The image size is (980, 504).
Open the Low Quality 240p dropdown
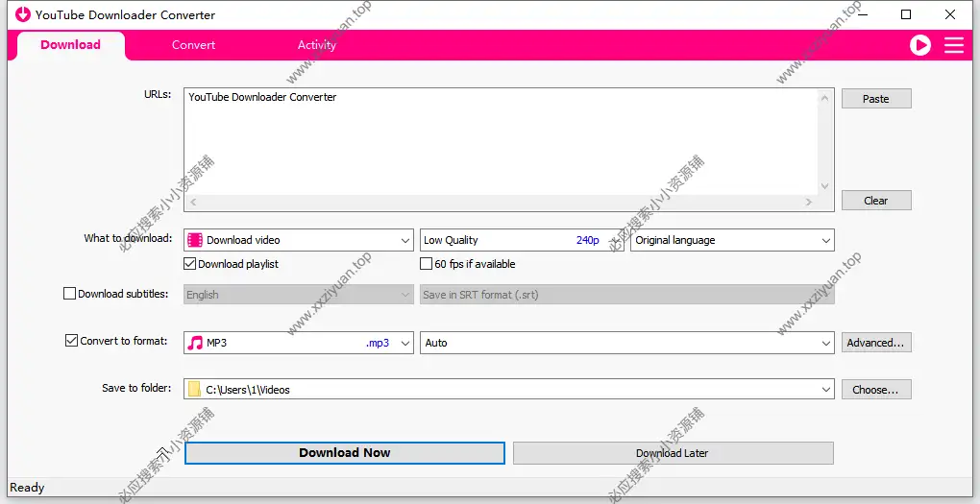[x=522, y=240]
